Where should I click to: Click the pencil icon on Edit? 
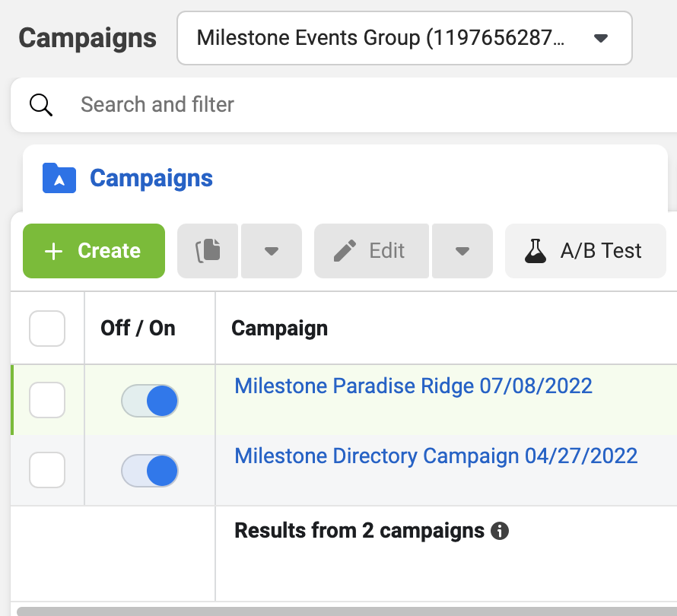[x=345, y=251]
